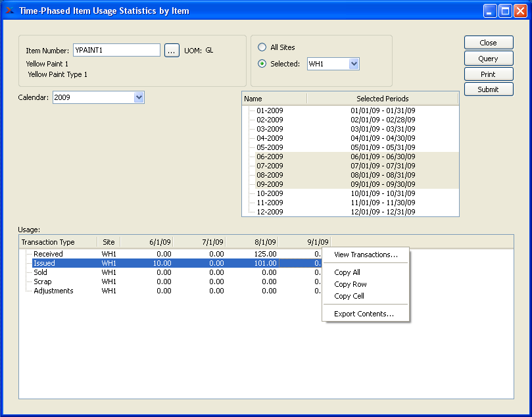Select Export Contents menu option
Viewport: 532px width, 417px height.
click(364, 314)
